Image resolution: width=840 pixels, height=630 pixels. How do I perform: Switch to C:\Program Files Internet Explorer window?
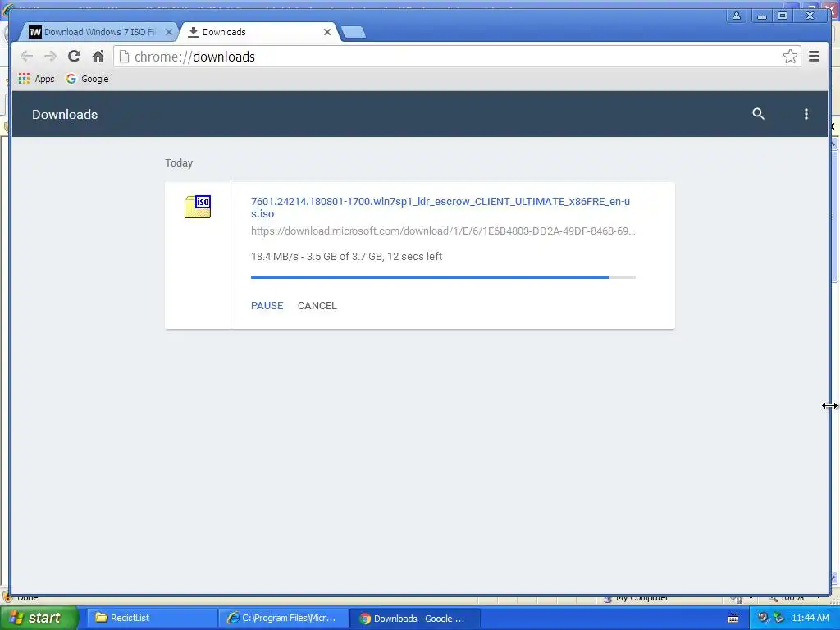coord(283,618)
